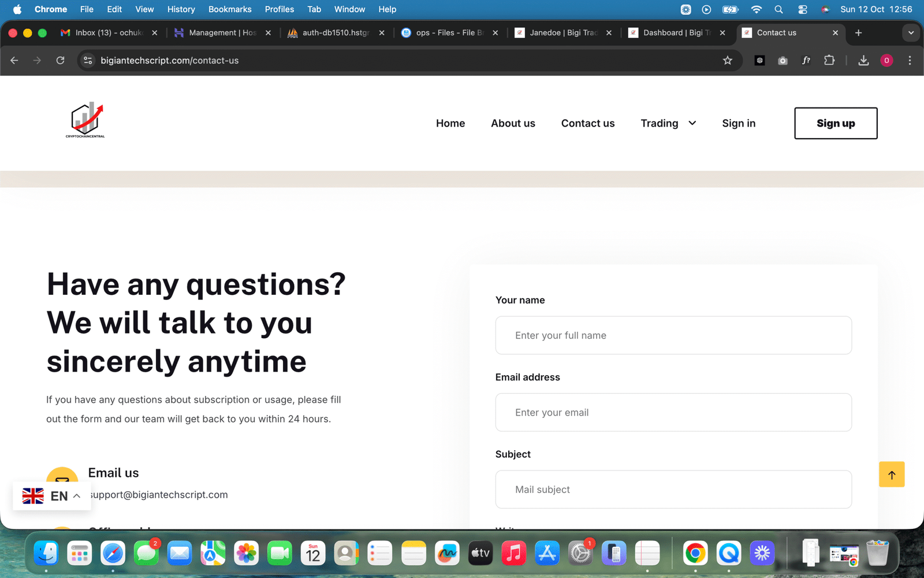924x578 pixels.
Task: Expand the tab search chevron in Chrome
Action: pyautogui.click(x=911, y=33)
